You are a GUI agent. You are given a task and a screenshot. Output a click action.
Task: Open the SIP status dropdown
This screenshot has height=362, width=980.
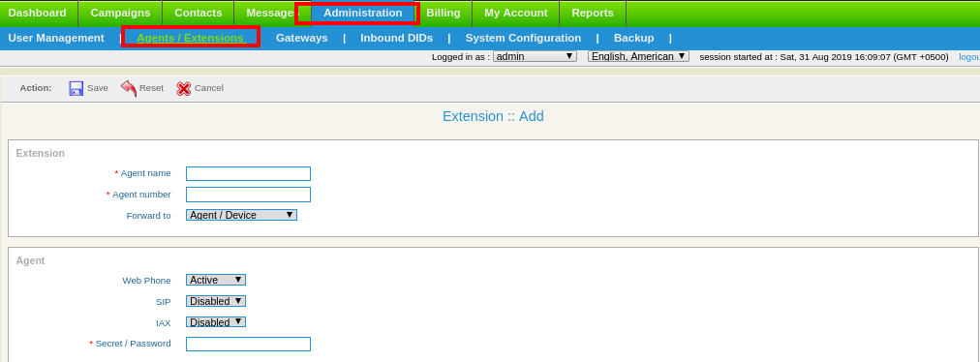point(216,301)
